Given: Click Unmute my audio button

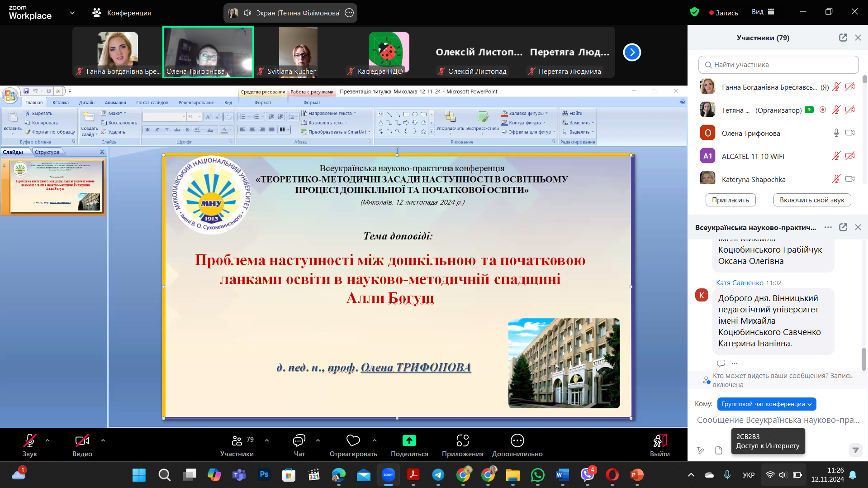Looking at the screenshot, I should [811, 200].
